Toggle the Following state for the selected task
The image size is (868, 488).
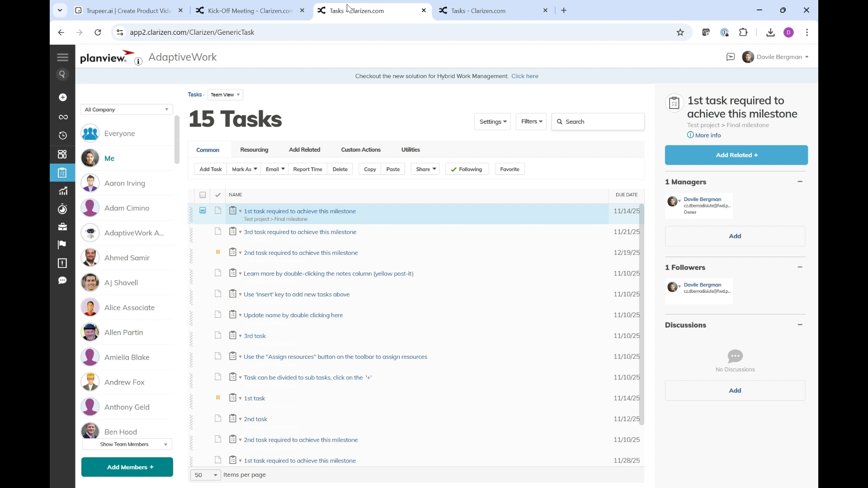click(x=467, y=169)
